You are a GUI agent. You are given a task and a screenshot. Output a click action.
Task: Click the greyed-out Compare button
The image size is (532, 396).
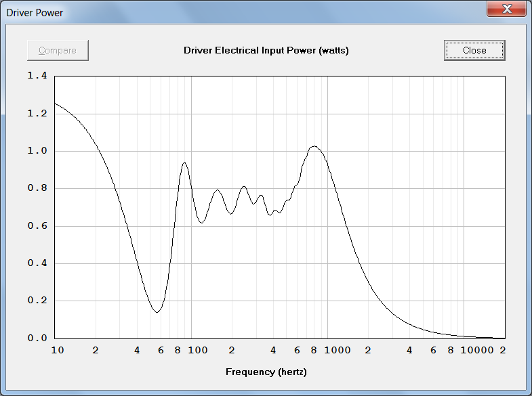pyautogui.click(x=58, y=51)
